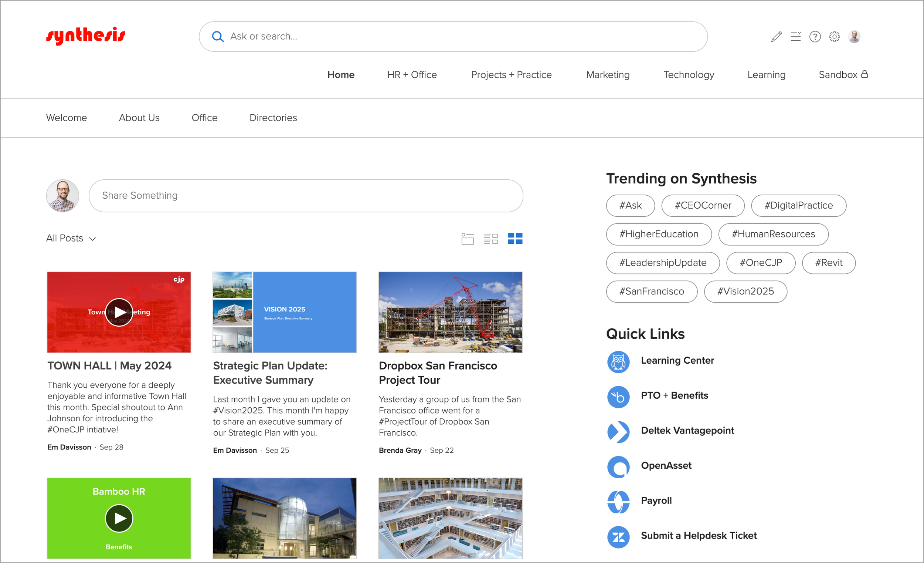
Task: Select the #Revit trending tag
Action: click(829, 263)
